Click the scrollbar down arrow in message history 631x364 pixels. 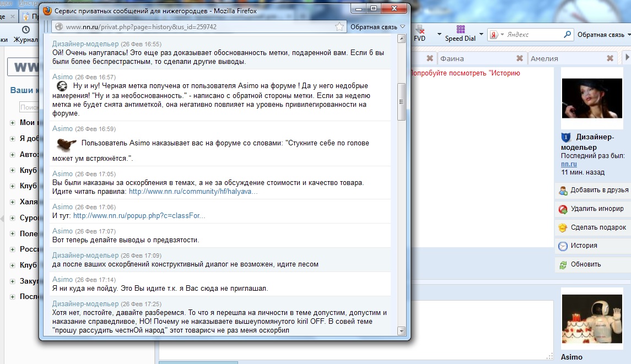401,331
